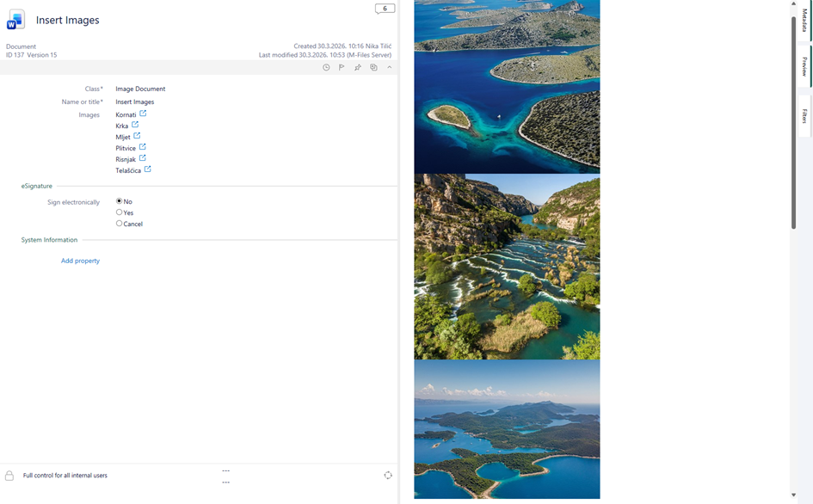Pin the document with pushpin icon
The height and width of the screenshot is (504, 813).
click(358, 67)
